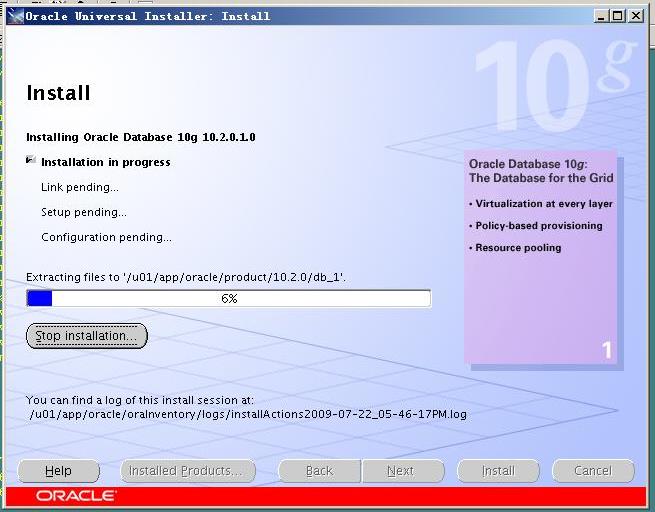Close the Oracle Universal Installer window
This screenshot has height=512, width=655.
click(635, 16)
